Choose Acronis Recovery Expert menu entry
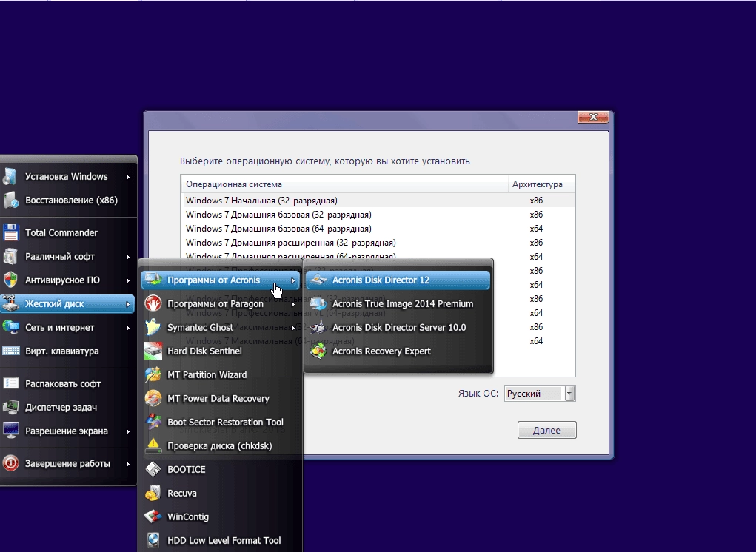756x552 pixels. coord(398,351)
